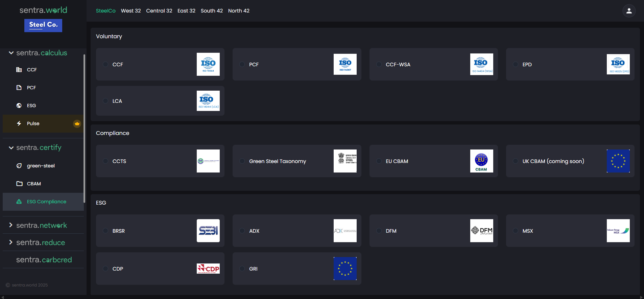Select the LCA radio button

click(105, 101)
